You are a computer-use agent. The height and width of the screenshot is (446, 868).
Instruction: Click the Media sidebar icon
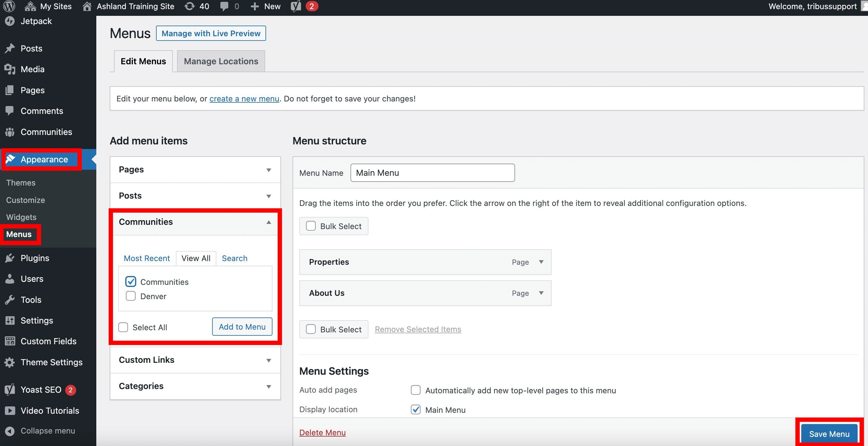(10, 69)
